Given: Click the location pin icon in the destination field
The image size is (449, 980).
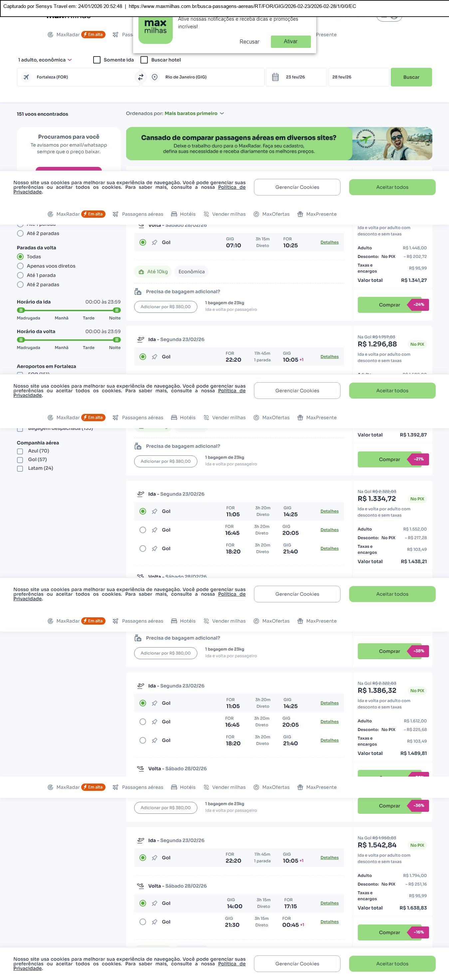Looking at the screenshot, I should (x=155, y=77).
